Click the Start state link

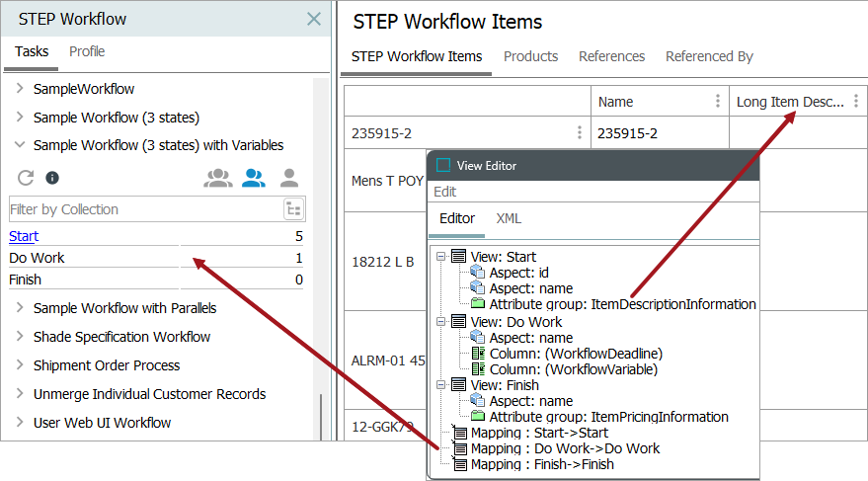point(24,236)
